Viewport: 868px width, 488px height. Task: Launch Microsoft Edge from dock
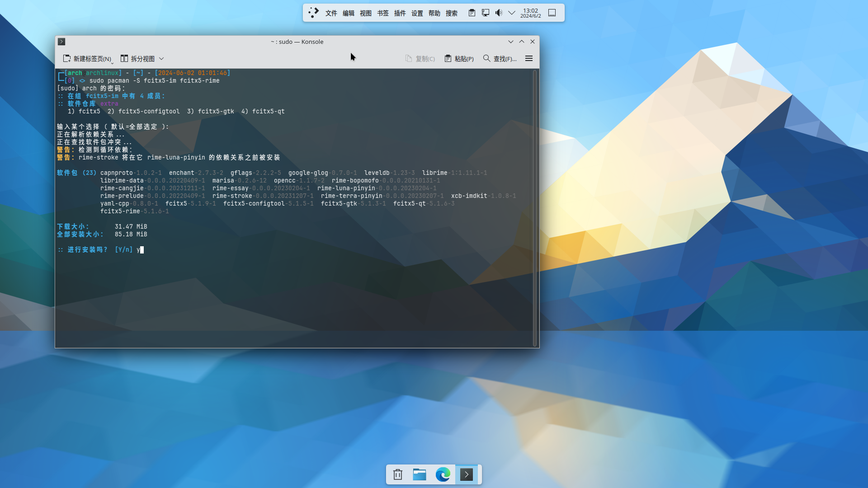[x=443, y=474]
